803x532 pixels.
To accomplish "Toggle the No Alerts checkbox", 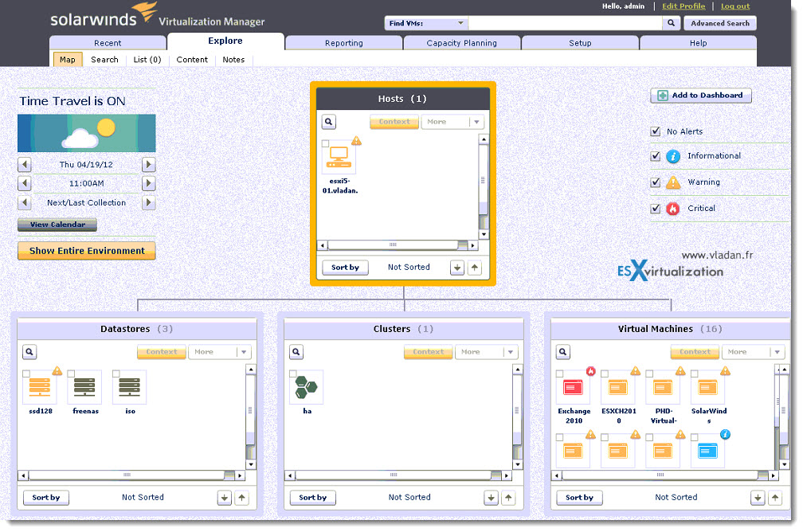I will point(655,131).
